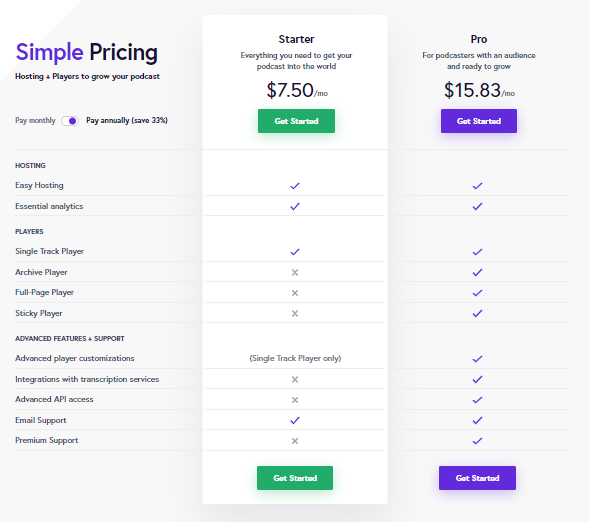This screenshot has width=589, height=522.
Task: Click Starter checkmark for Email Support
Action: pyautogui.click(x=295, y=421)
